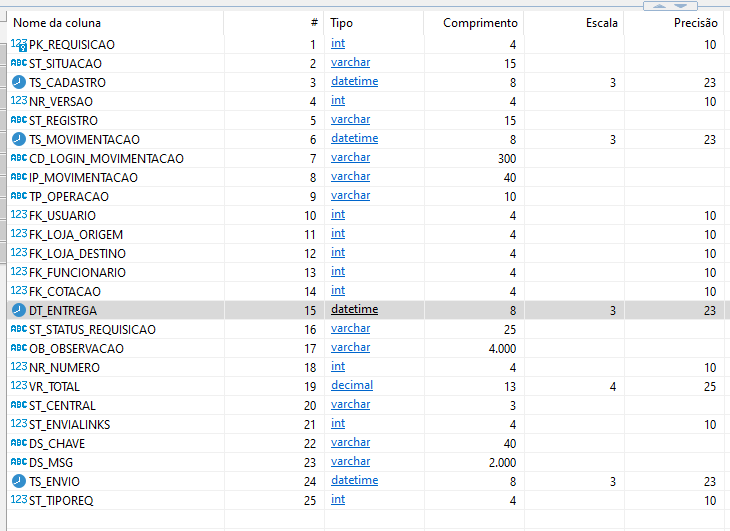Select the VR_TOTAL column name
730x531 pixels.
[54, 387]
